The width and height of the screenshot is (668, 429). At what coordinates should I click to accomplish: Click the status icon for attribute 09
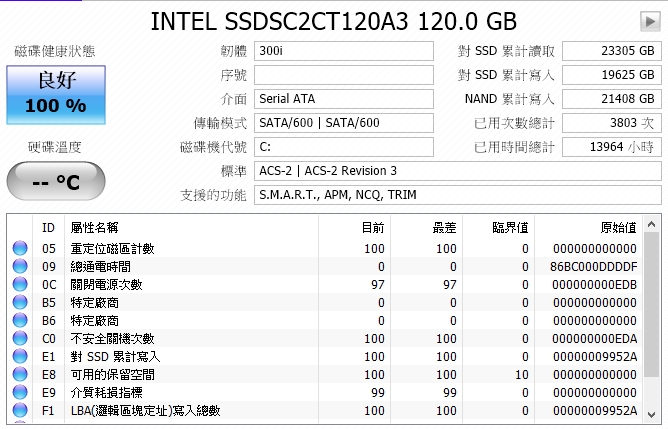[x=20, y=266]
